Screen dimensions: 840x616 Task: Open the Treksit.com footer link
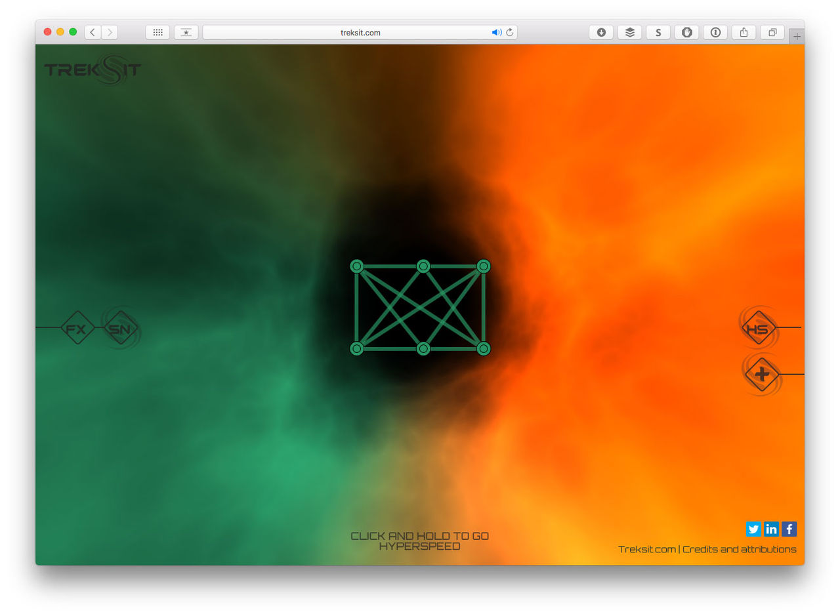pyautogui.click(x=646, y=549)
